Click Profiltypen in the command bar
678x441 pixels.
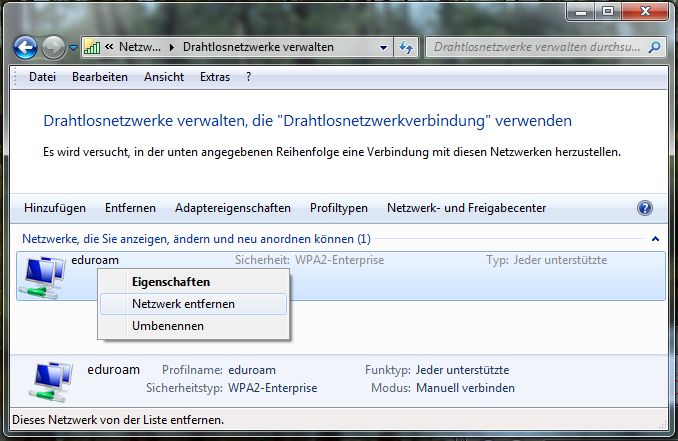click(x=339, y=208)
